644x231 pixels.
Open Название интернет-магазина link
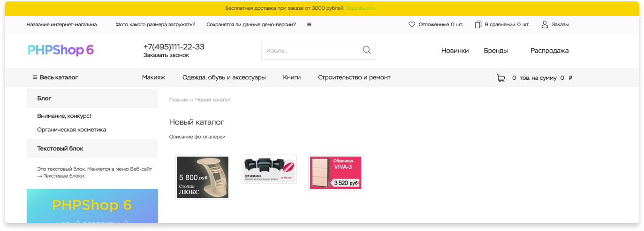coord(61,24)
